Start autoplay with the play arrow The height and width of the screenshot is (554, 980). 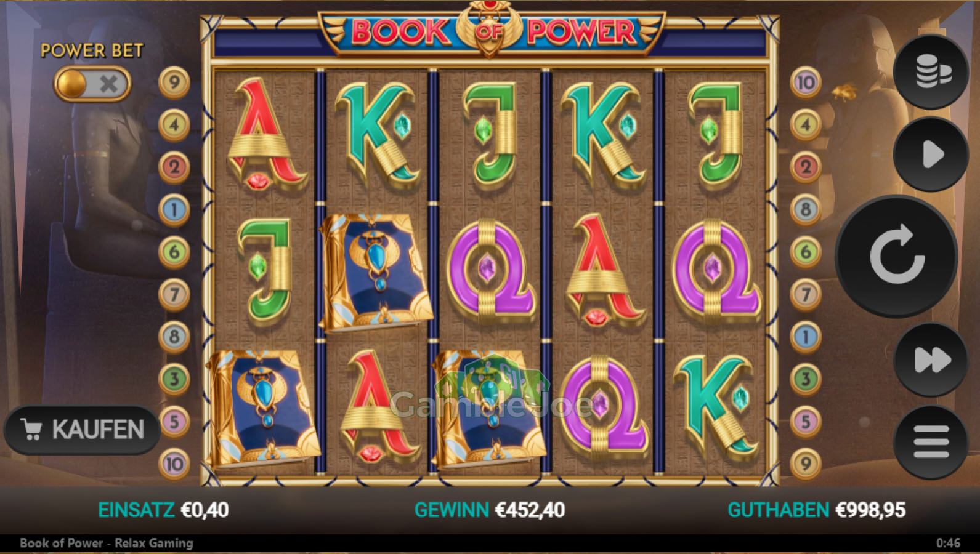click(x=931, y=155)
